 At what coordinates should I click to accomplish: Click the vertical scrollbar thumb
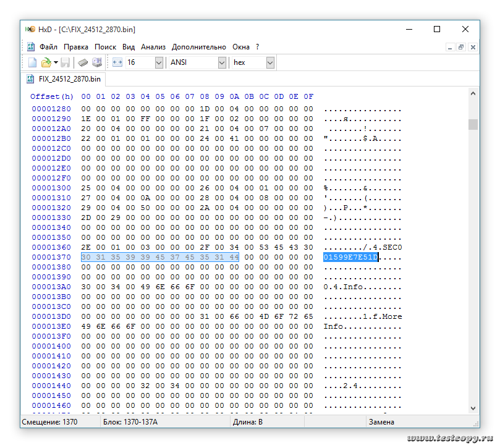(x=473, y=124)
